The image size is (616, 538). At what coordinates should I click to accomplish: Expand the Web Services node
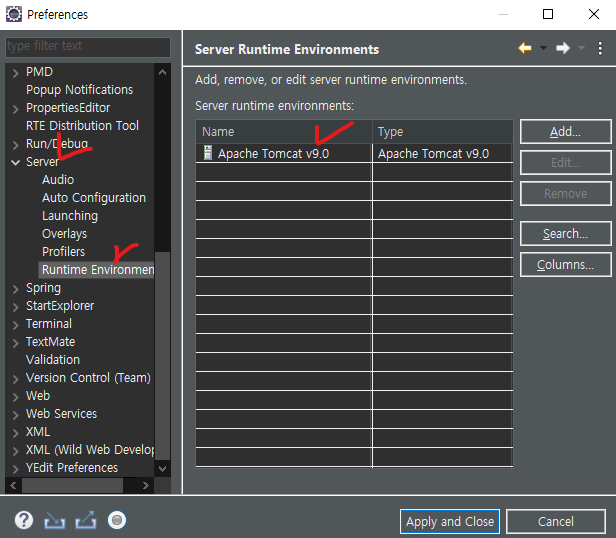coord(15,415)
